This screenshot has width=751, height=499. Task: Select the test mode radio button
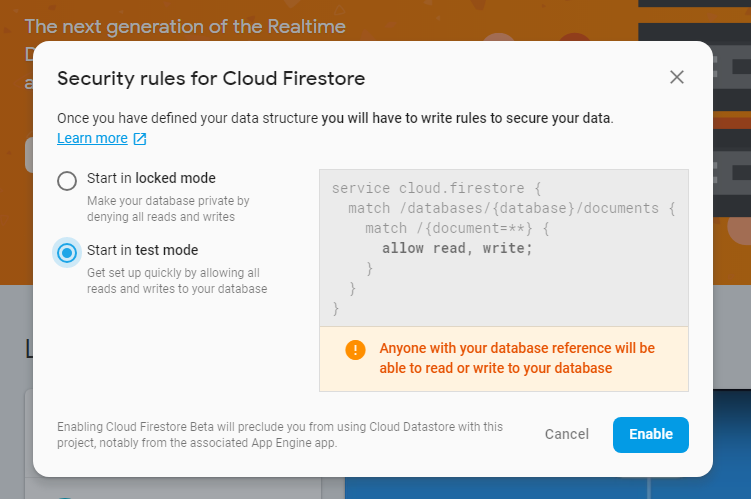tap(67, 253)
